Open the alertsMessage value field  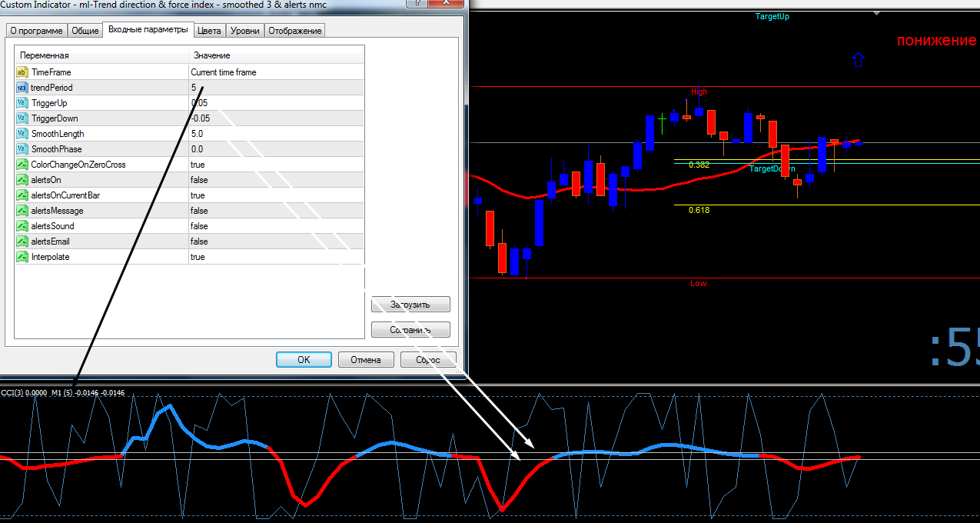point(276,211)
